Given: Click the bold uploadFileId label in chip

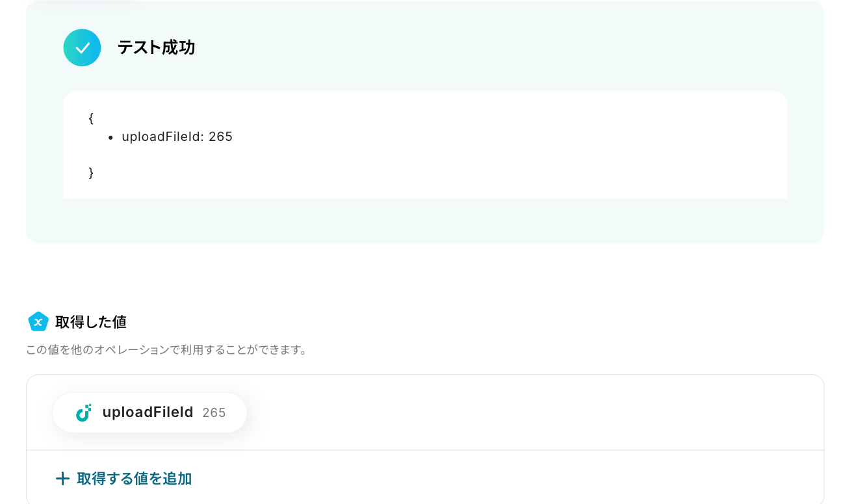Looking at the screenshot, I should pos(148,412).
